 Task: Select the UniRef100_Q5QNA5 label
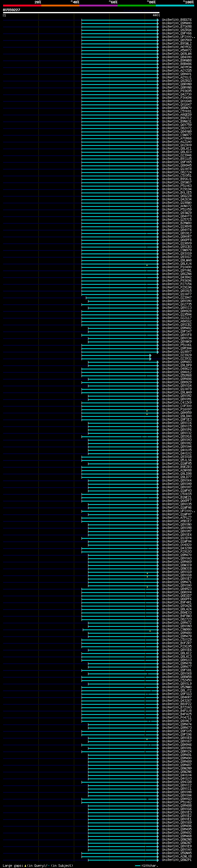(x=177, y=853)
